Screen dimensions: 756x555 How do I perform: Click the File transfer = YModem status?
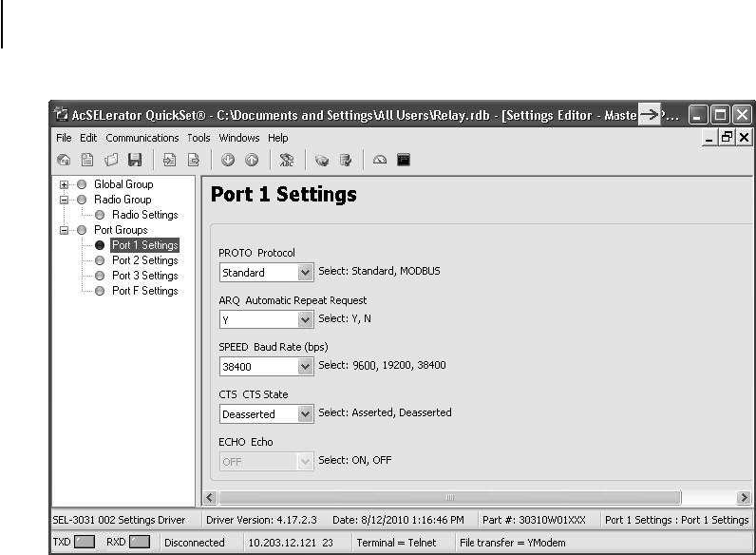tap(513, 543)
